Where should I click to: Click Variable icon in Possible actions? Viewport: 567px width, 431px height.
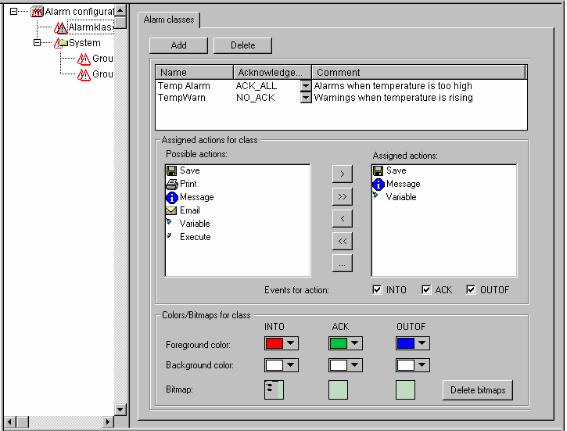(x=169, y=222)
